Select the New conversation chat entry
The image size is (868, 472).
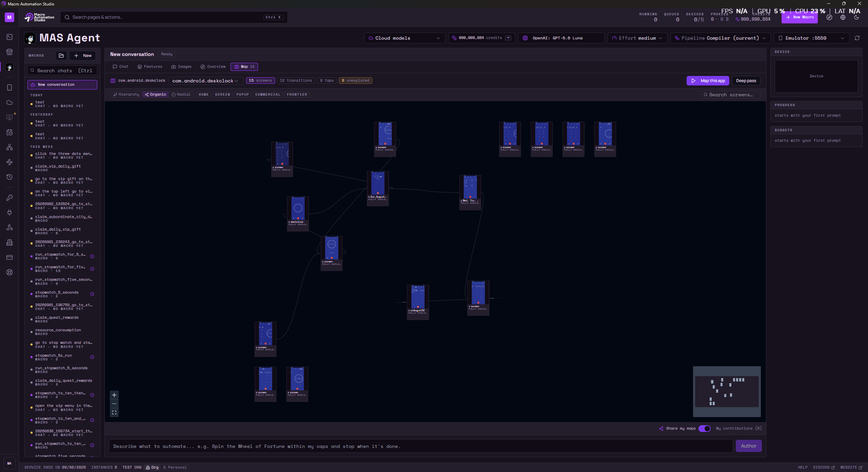[x=62, y=85]
